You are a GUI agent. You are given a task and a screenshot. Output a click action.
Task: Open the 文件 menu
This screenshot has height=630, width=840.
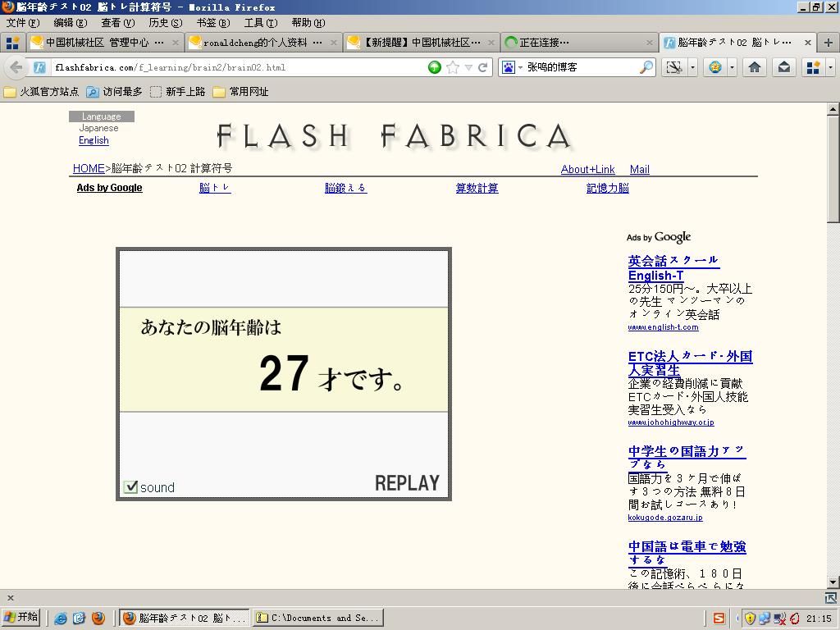[x=23, y=22]
